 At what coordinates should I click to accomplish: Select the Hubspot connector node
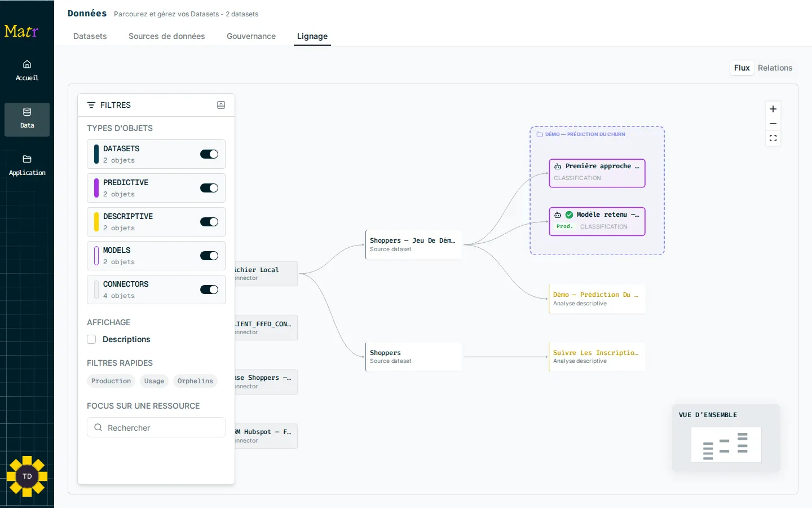coord(266,436)
